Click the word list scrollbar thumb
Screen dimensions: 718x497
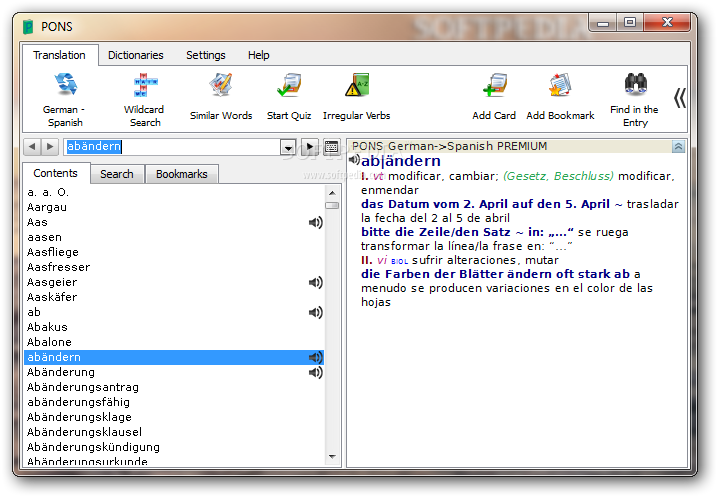click(x=332, y=205)
